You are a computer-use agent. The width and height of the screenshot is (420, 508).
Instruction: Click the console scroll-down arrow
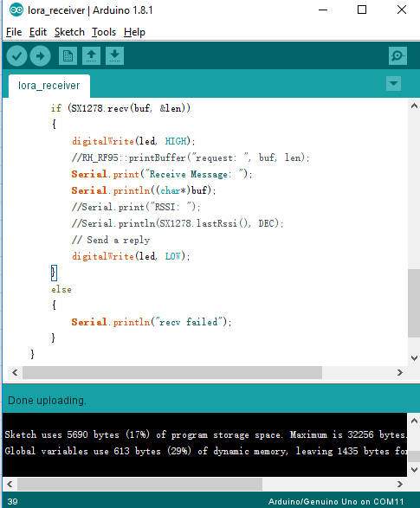coord(414,469)
